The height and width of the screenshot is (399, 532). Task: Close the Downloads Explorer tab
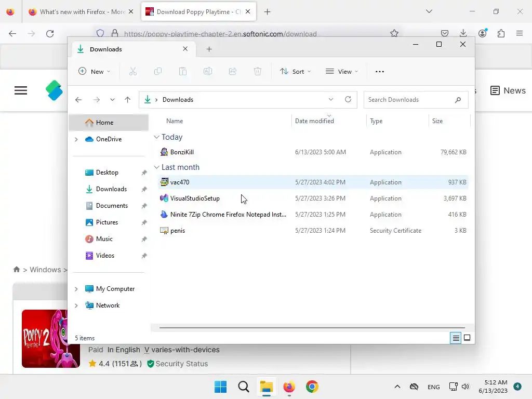[x=185, y=49]
